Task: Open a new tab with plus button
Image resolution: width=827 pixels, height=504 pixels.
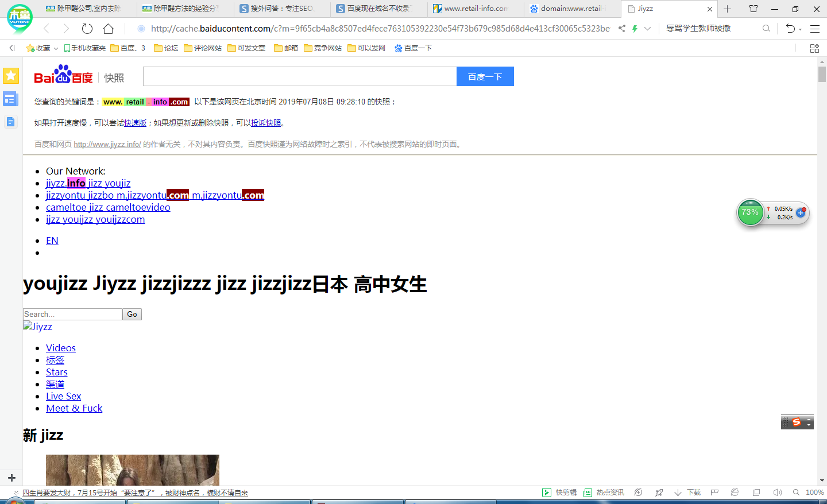Action: [x=727, y=9]
